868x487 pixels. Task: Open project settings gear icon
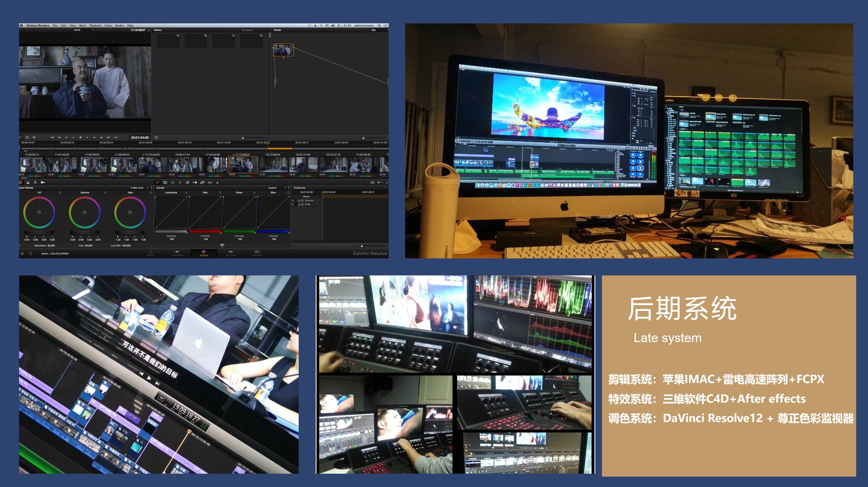pos(30,253)
